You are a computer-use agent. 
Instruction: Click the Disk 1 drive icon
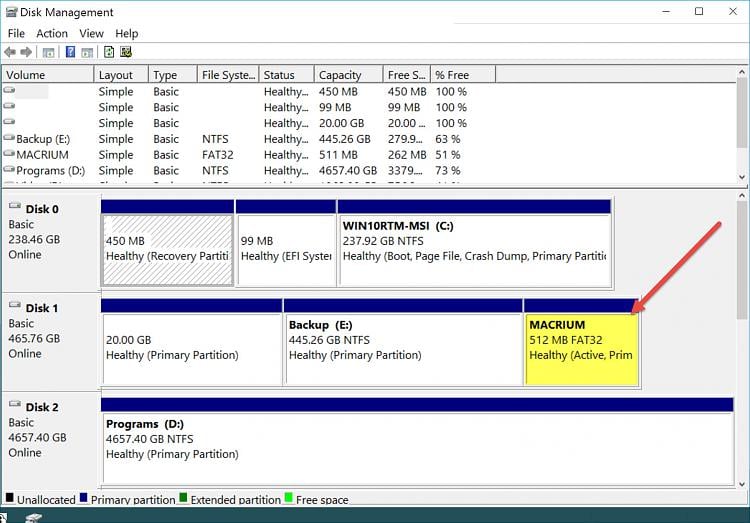point(15,305)
